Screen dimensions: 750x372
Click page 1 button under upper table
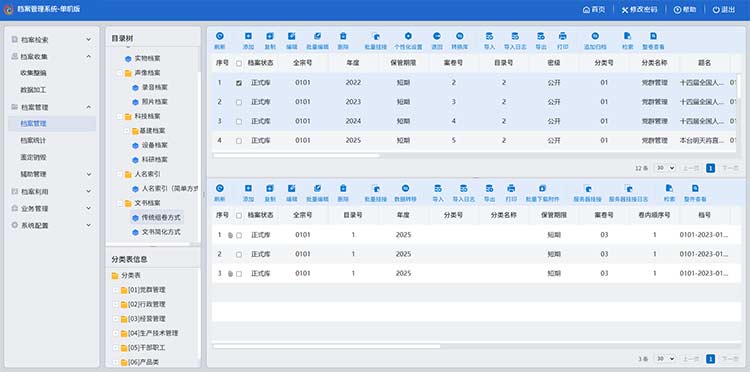711,168
